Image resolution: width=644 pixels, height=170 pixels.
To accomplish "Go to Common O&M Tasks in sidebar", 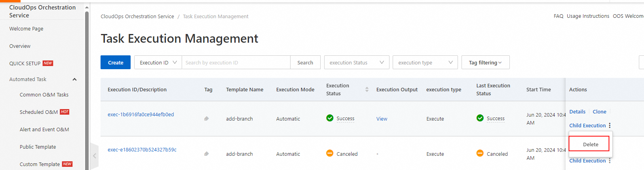I will coord(44,95).
